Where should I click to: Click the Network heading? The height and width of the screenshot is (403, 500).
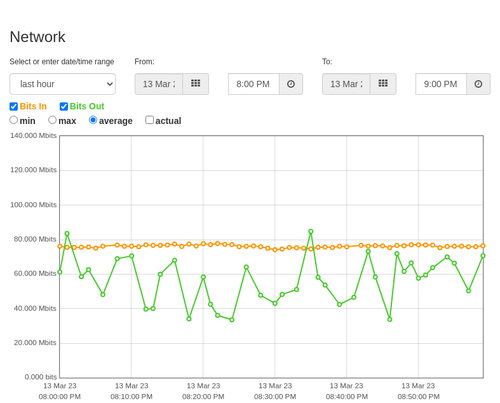coord(38,37)
